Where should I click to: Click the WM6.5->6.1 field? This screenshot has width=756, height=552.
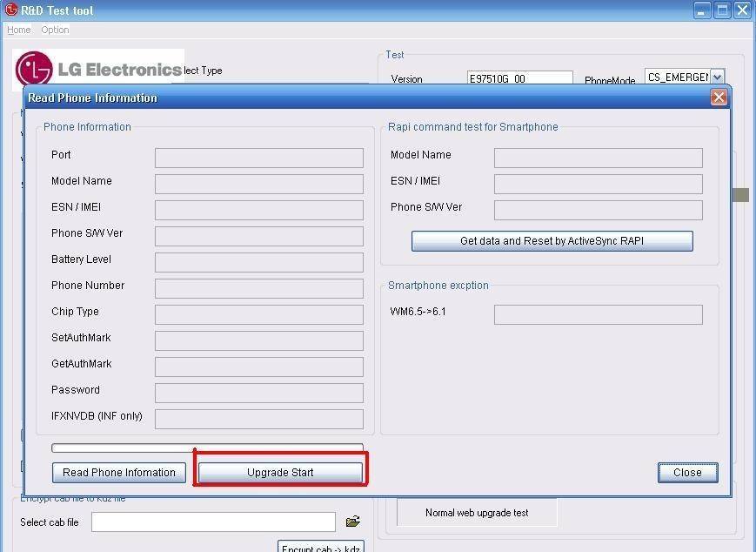click(599, 314)
